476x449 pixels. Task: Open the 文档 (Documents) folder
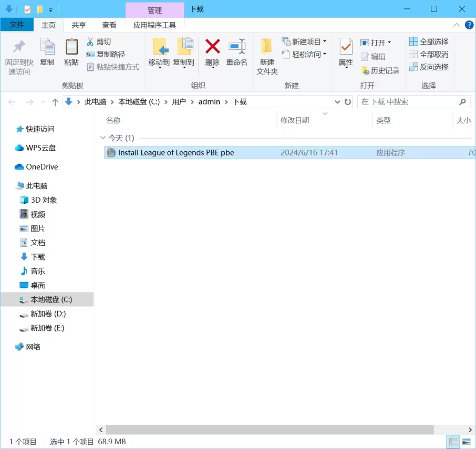[x=33, y=243]
